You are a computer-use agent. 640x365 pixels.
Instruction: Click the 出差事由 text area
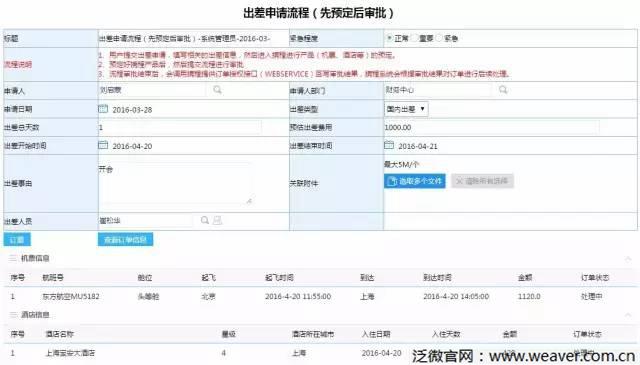(176, 183)
